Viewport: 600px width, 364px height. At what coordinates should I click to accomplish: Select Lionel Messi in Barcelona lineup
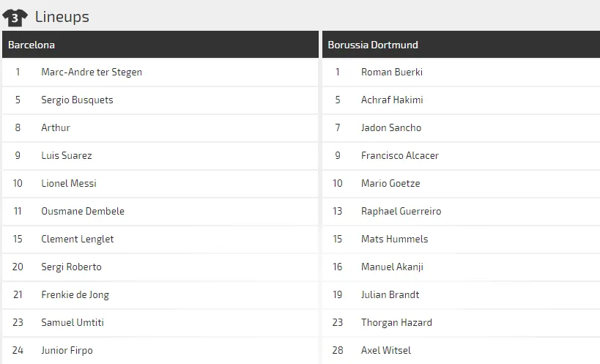[x=69, y=183]
